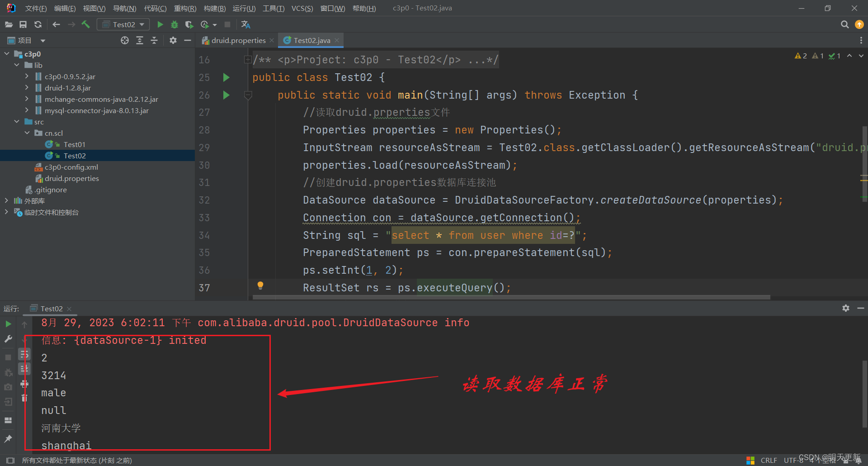The width and height of the screenshot is (868, 466).
Task: Click the warnings inspection indicator
Action: (x=801, y=56)
